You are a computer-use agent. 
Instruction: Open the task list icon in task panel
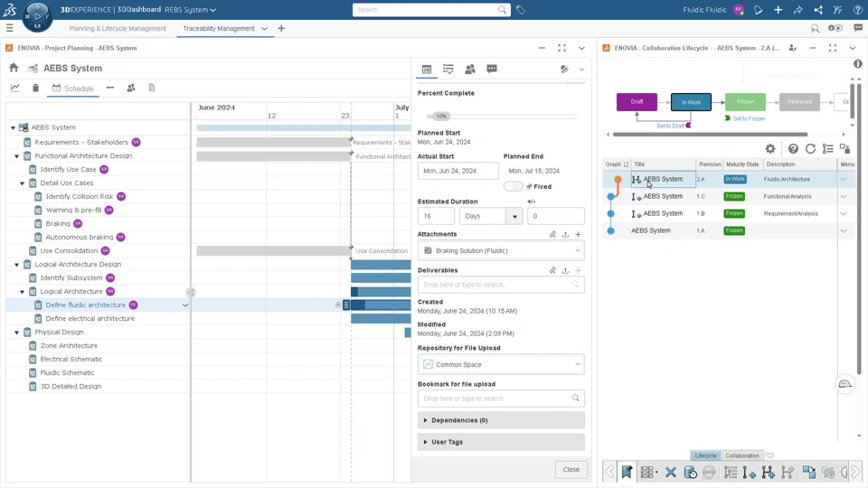click(448, 69)
